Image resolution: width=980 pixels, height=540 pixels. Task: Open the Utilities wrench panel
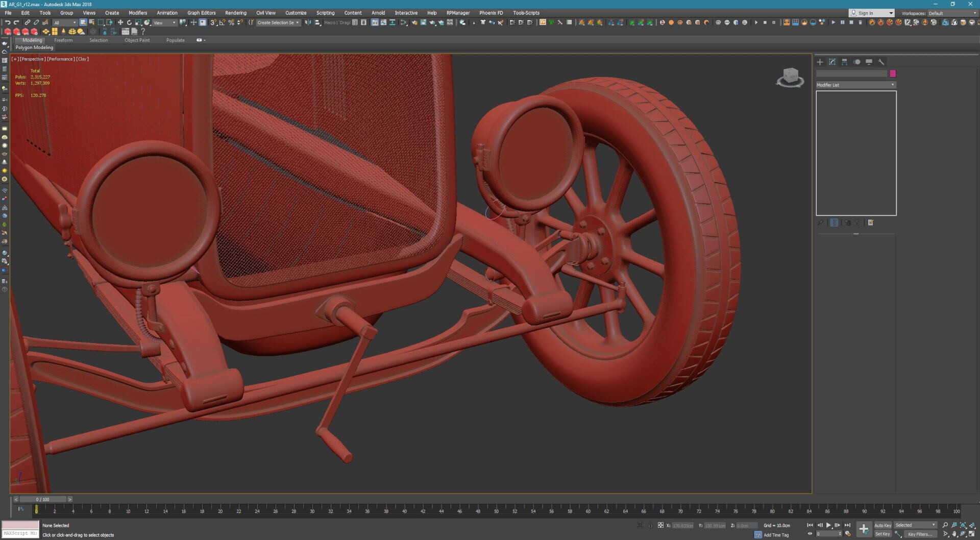click(x=881, y=62)
